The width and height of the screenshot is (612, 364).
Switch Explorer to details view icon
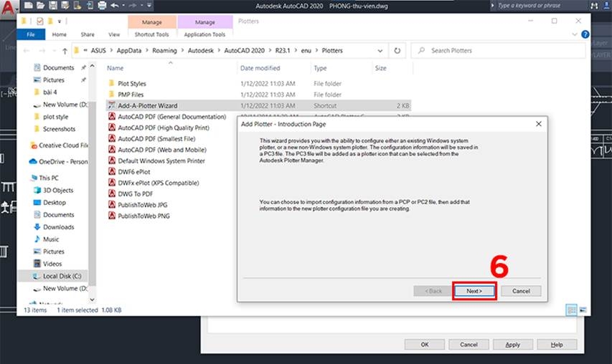coord(571,310)
